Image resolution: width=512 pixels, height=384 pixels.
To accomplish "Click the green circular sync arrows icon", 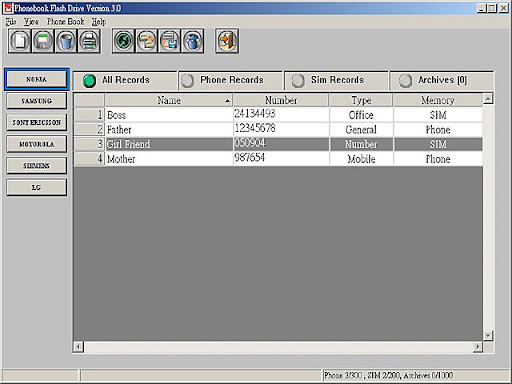I will (x=124, y=41).
